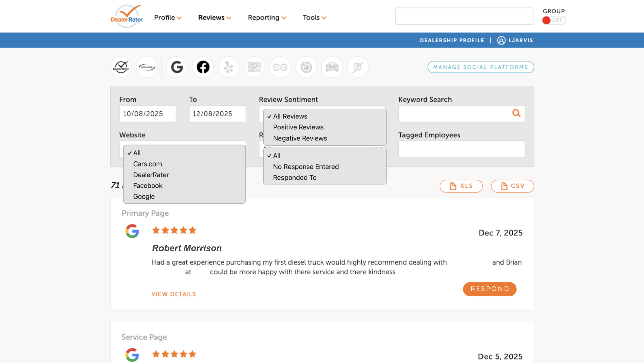Click Respond on Robert Morrison review
Image resolution: width=644 pixels, height=363 pixels.
pyautogui.click(x=490, y=289)
